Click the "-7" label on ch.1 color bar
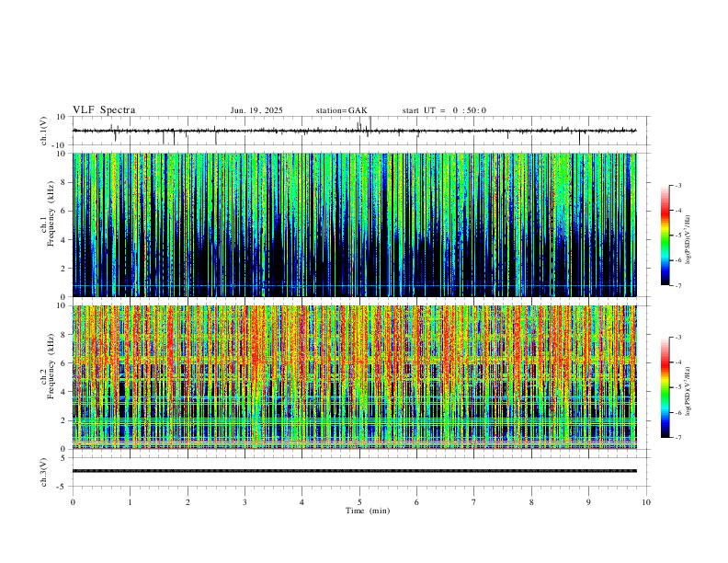Viewport: 728px width, 563px height. coord(678,286)
